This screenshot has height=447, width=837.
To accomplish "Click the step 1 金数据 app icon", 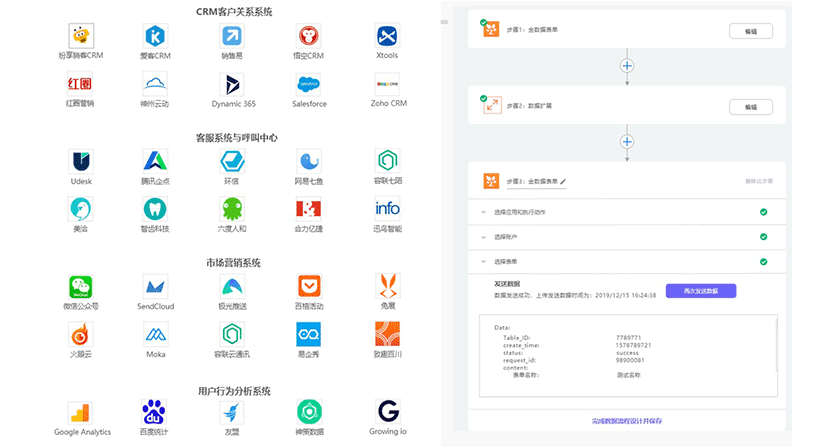I will point(491,29).
